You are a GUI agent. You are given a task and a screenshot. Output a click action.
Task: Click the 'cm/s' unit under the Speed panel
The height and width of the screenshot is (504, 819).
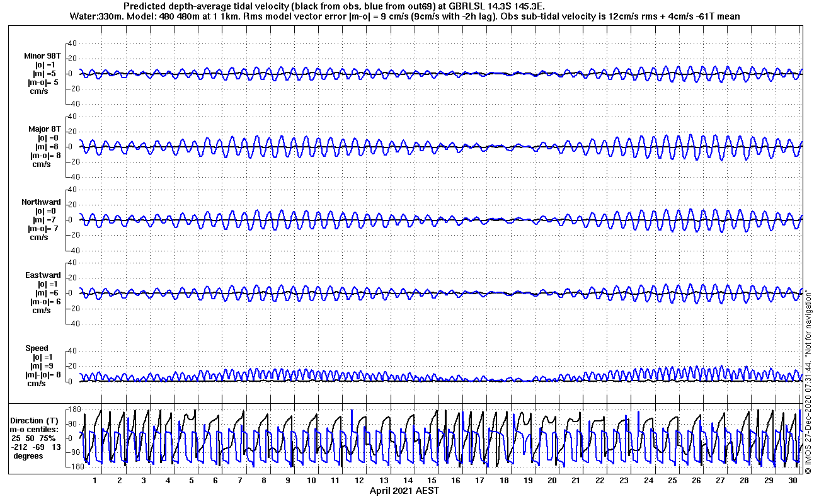37,384
